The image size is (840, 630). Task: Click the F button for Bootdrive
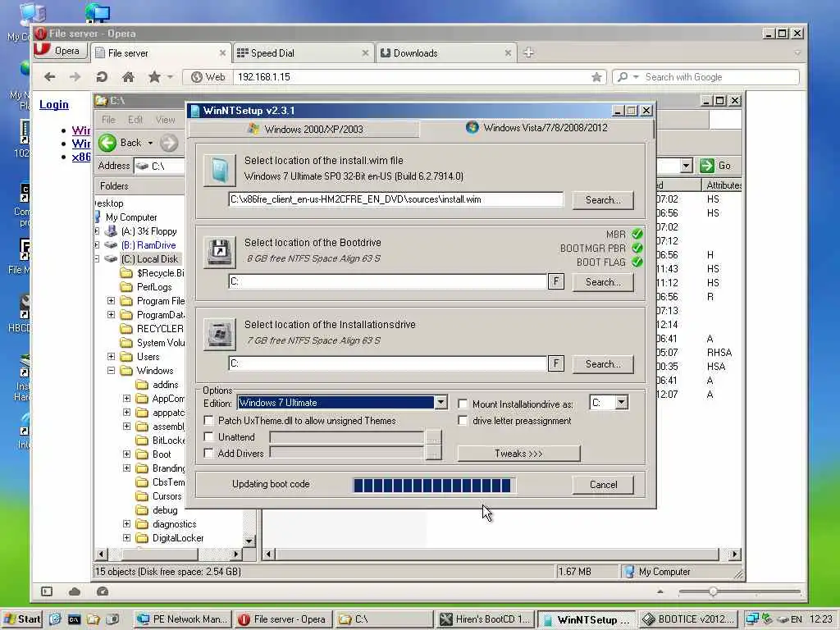556,281
